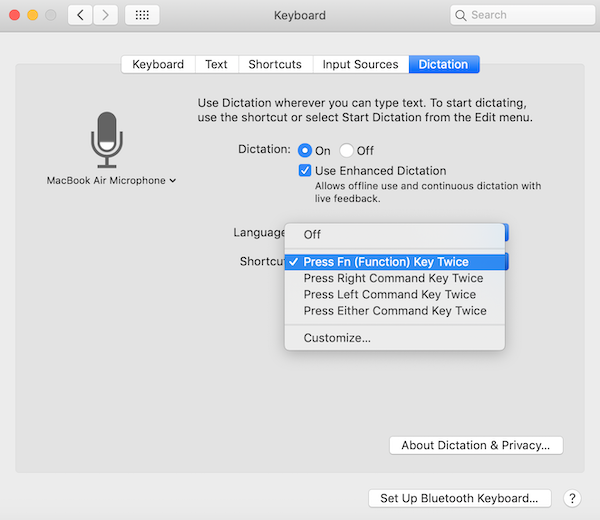
Task: Click the back navigation arrow
Action: pos(81,16)
